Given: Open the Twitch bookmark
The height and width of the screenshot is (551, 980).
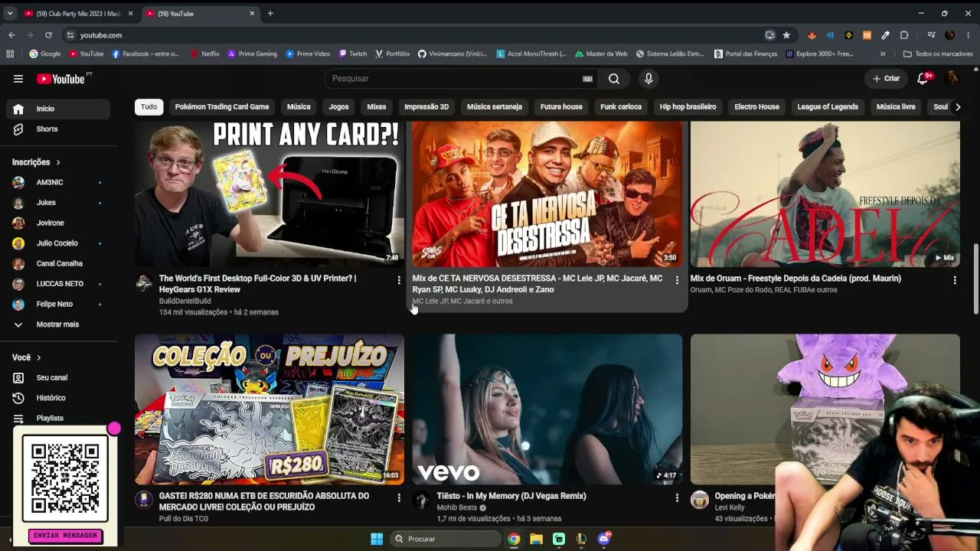Looking at the screenshot, I should 353,54.
